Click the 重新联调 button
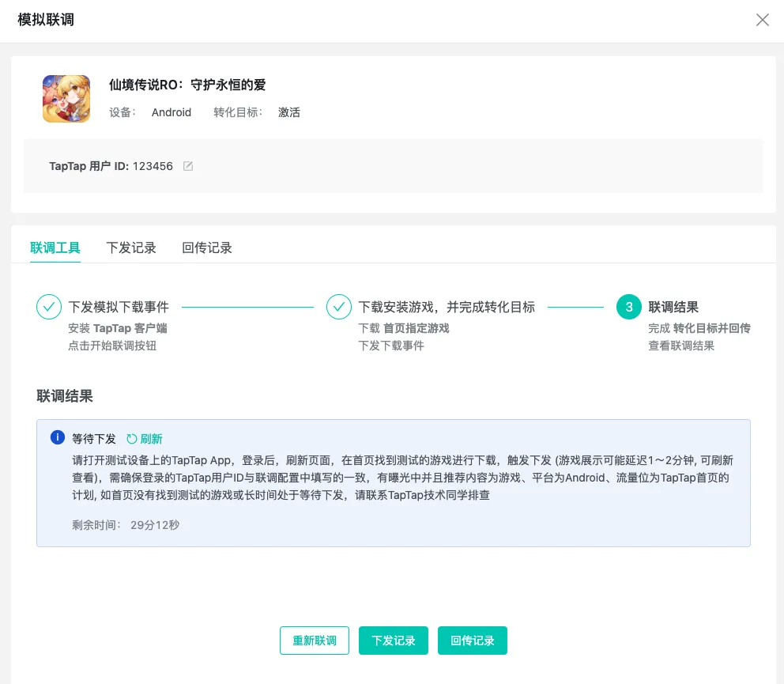Image resolution: width=784 pixels, height=684 pixels. (x=314, y=641)
